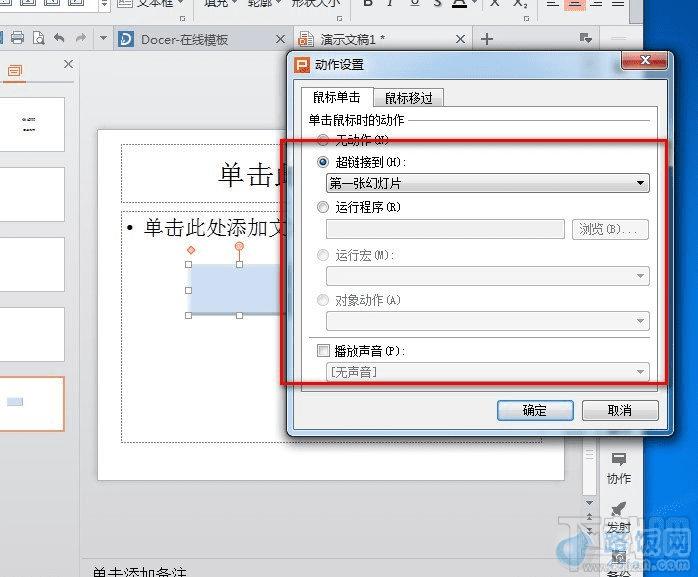This screenshot has width=698, height=577.
Task: Open the 轮廓 outline dropdown
Action: pos(264,4)
